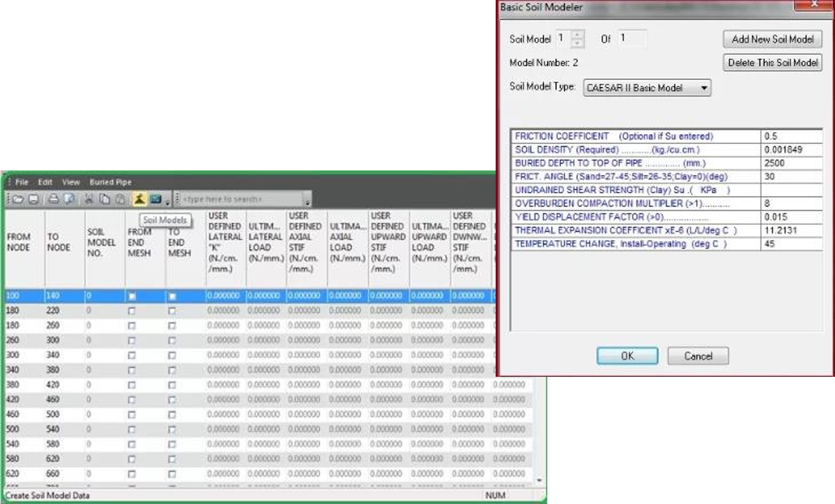
Task: Open the View menu
Action: tap(71, 182)
